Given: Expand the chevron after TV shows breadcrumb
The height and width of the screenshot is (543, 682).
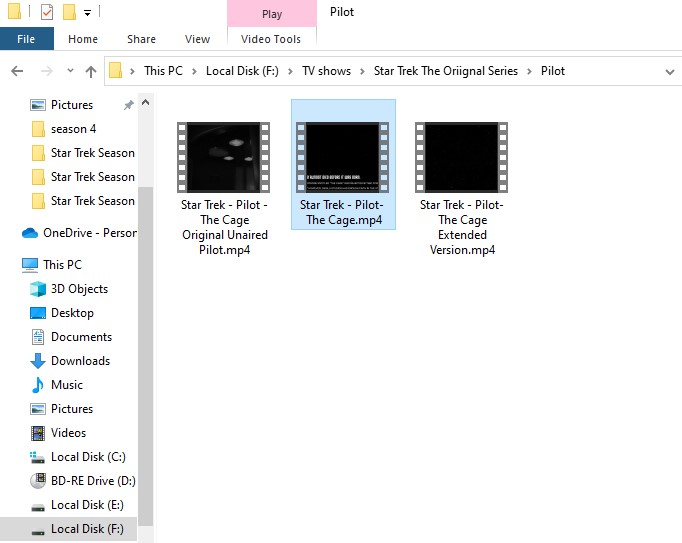Looking at the screenshot, I should click(x=362, y=71).
